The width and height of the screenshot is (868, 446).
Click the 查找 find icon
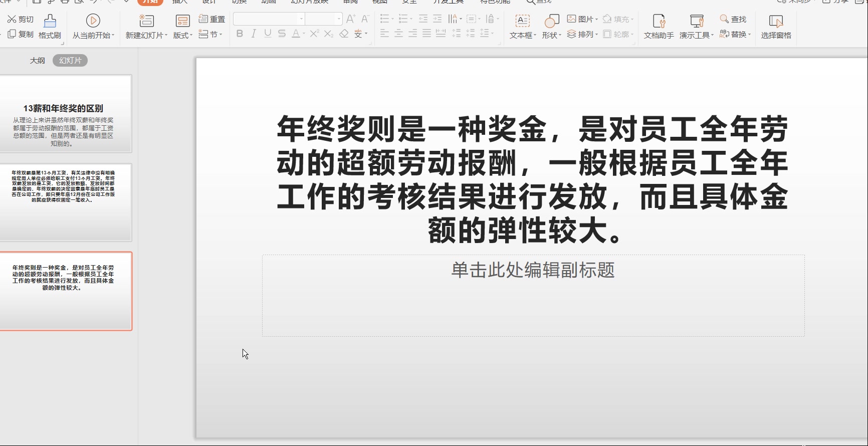coord(724,19)
